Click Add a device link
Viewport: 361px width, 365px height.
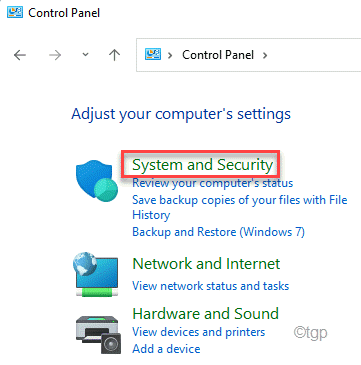click(x=166, y=349)
